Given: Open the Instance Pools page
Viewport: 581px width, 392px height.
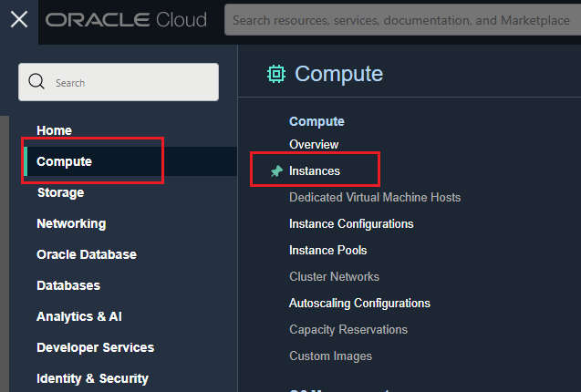Looking at the screenshot, I should click(x=328, y=250).
